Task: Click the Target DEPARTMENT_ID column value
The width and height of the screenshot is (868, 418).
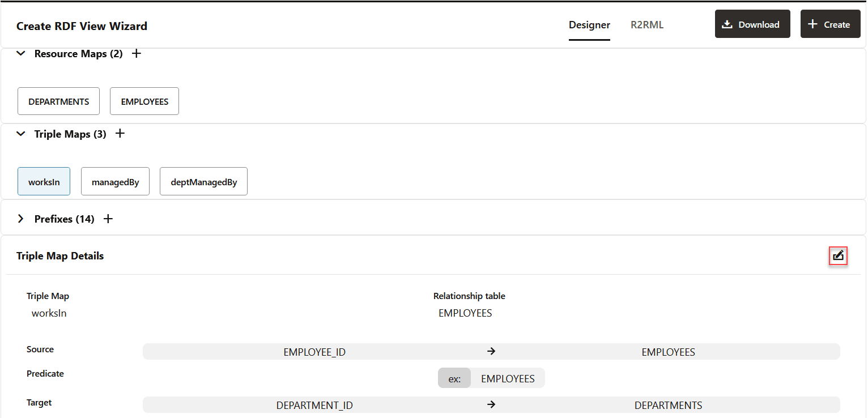Action: click(x=314, y=405)
